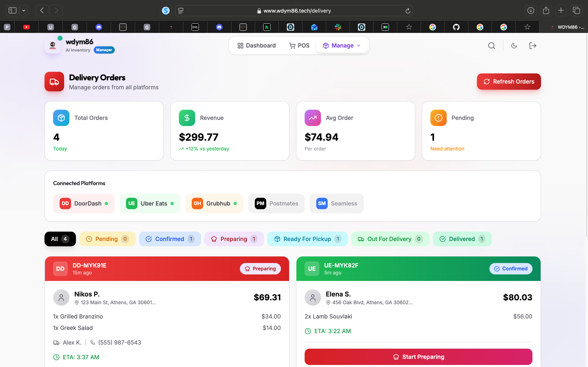Open Safari sidebar chevron dropdown

pos(23,11)
